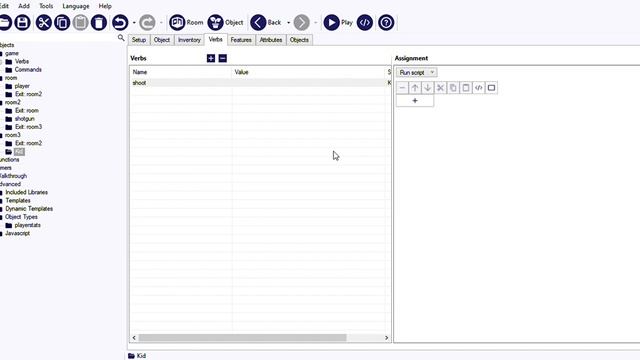This screenshot has height=360, width=640.
Task: Click the Copy toolbar icon
Action: click(62, 22)
